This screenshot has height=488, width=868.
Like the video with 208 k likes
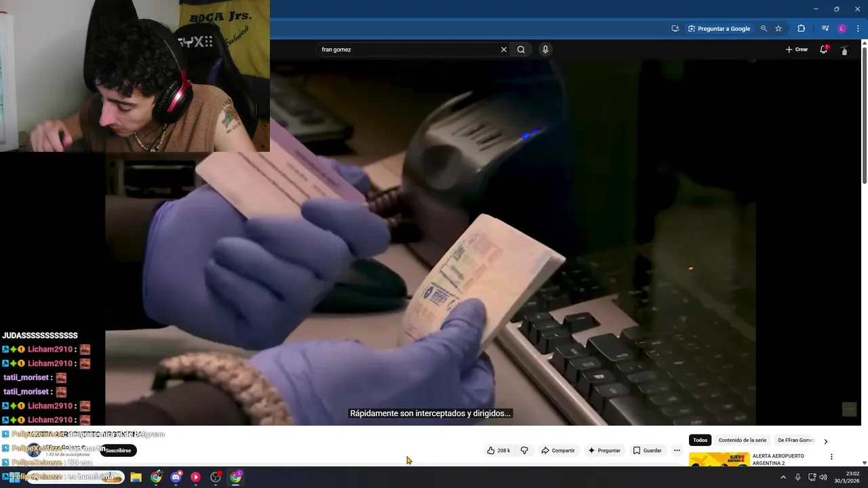(498, 450)
